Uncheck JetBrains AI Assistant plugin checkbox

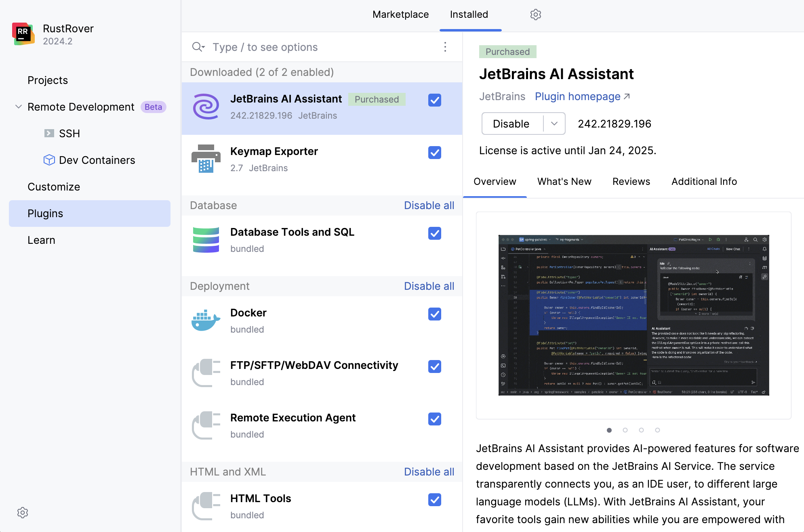tap(435, 100)
